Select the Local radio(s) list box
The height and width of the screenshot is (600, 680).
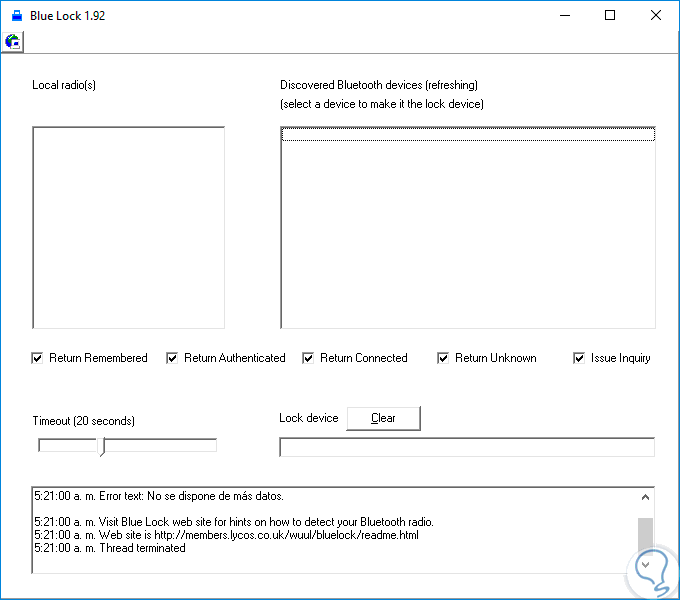[128, 228]
